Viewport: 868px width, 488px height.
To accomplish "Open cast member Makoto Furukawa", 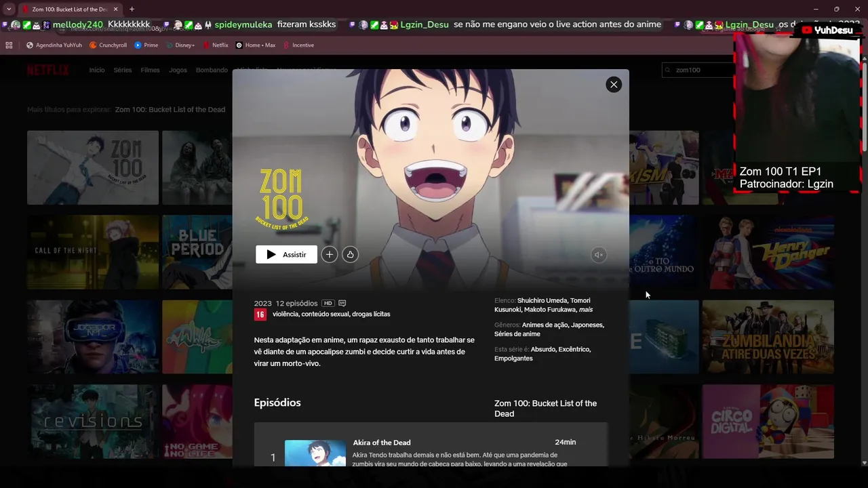I will pos(549,309).
